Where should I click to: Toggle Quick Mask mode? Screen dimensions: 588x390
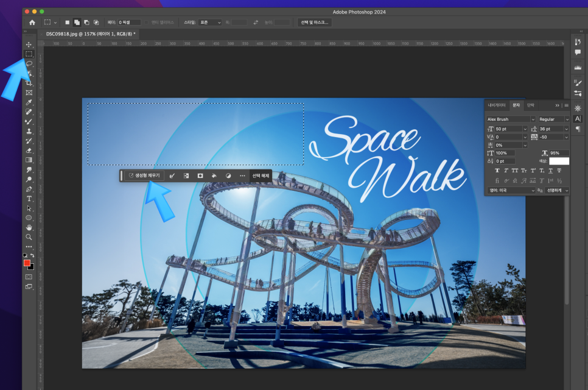[x=29, y=277]
